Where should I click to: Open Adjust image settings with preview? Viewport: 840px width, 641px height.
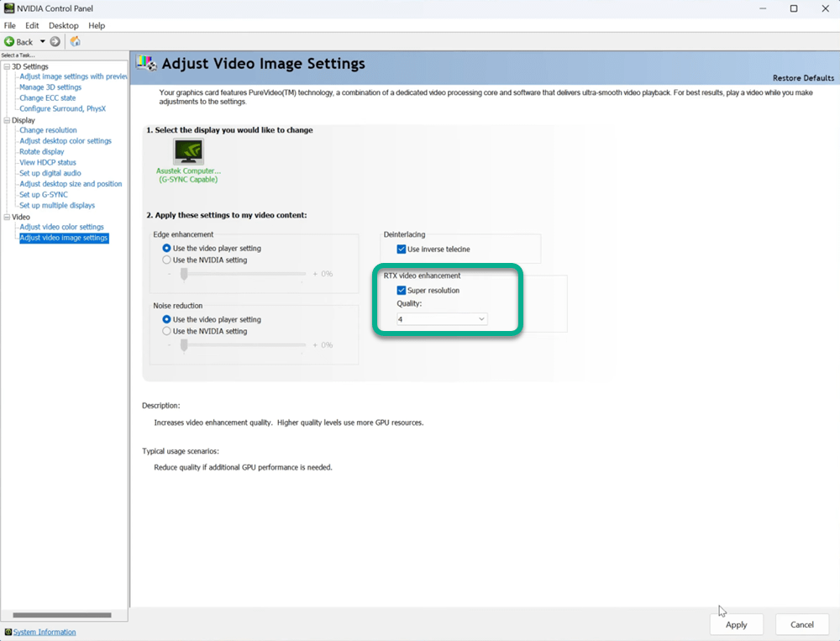coord(73,76)
